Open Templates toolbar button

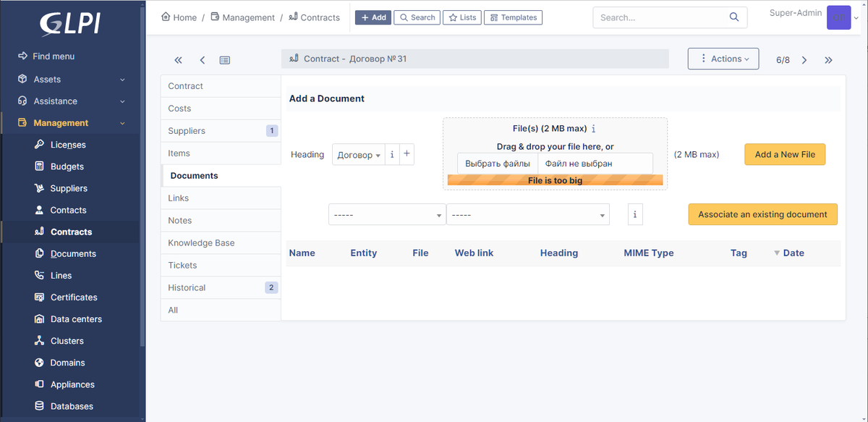point(513,17)
